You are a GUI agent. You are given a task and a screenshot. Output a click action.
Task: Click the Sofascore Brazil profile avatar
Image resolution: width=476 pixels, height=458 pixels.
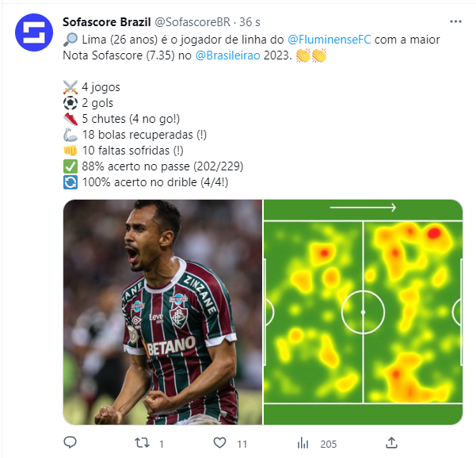34,32
